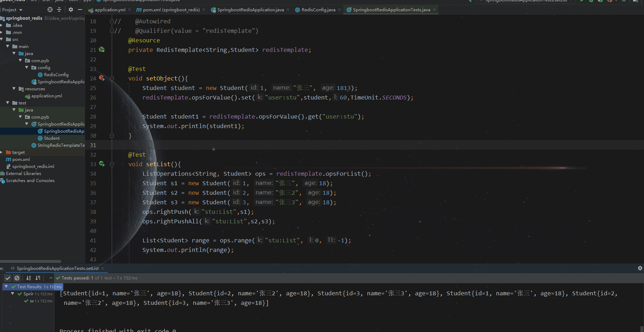
Task: Select Student class in project tree
Action: (49, 138)
